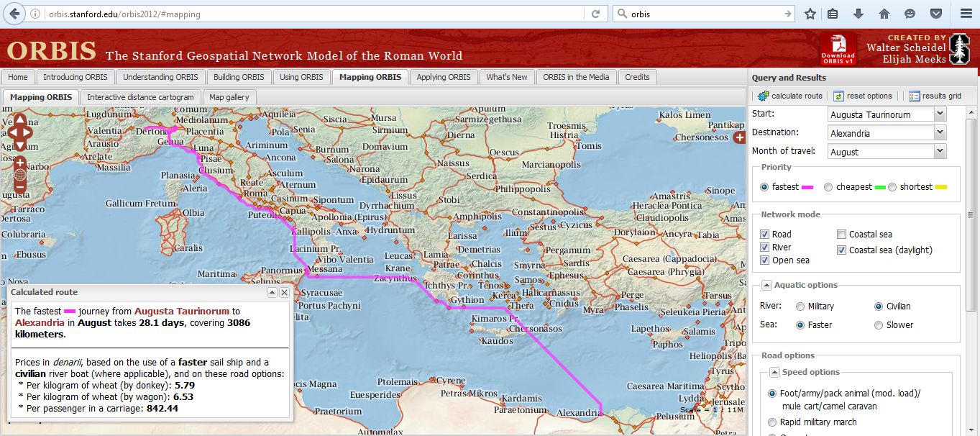
Task: Open the results grid
Action: tap(935, 96)
